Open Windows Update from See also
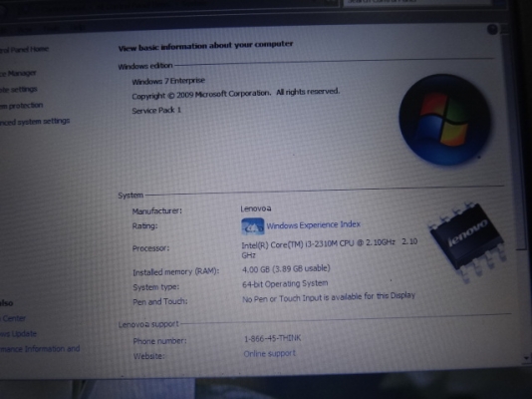This screenshot has height=399, width=532. coord(18,333)
